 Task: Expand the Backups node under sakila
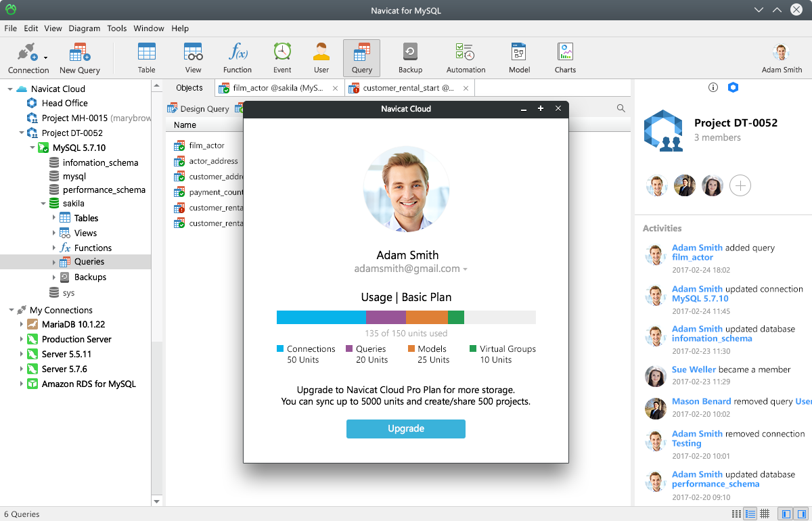coord(54,277)
